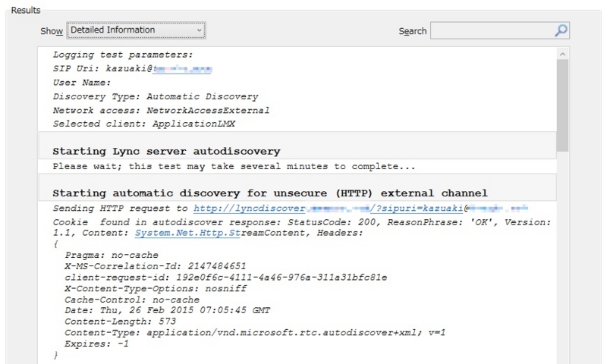
Task: Click the 'Results' group title
Action: [x=26, y=10]
